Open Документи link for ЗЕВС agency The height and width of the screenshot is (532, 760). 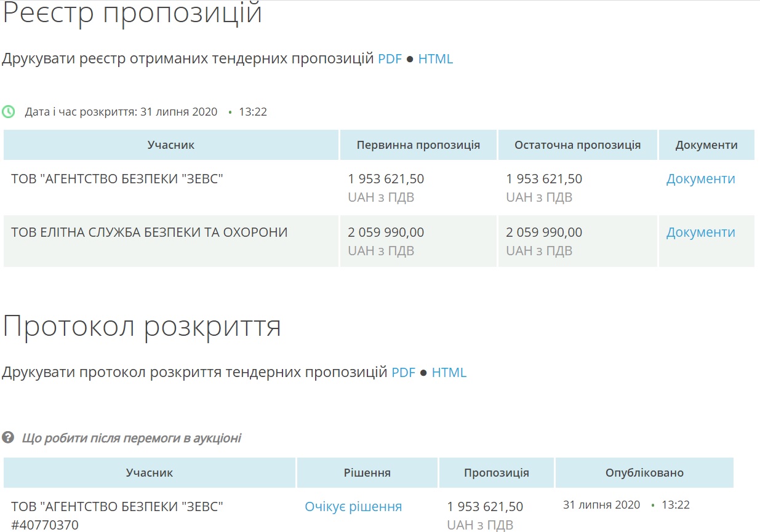pos(701,179)
